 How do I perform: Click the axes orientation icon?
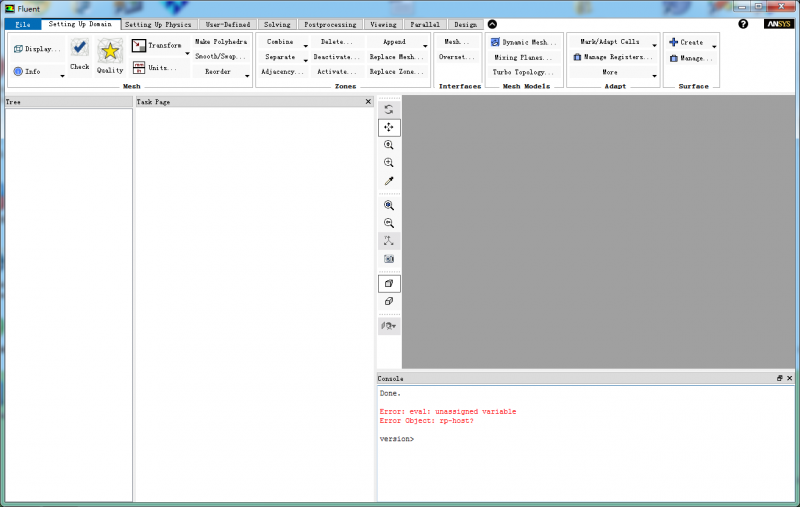pos(389,241)
